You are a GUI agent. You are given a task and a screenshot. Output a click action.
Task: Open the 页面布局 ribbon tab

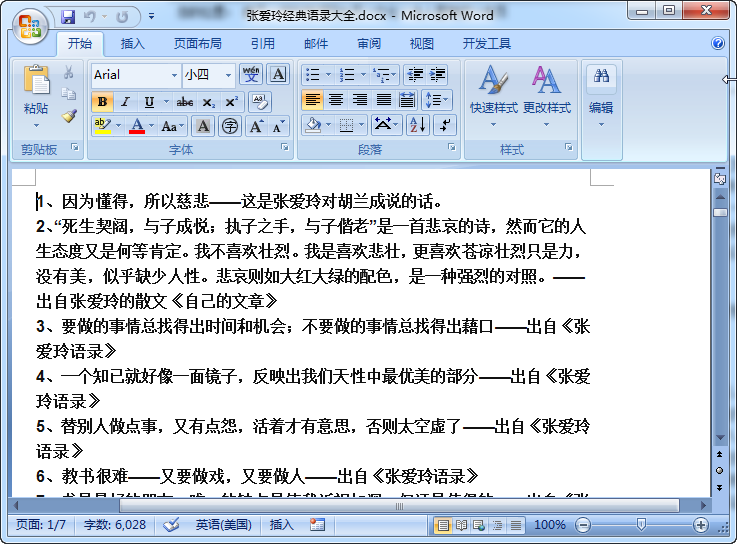pos(197,44)
